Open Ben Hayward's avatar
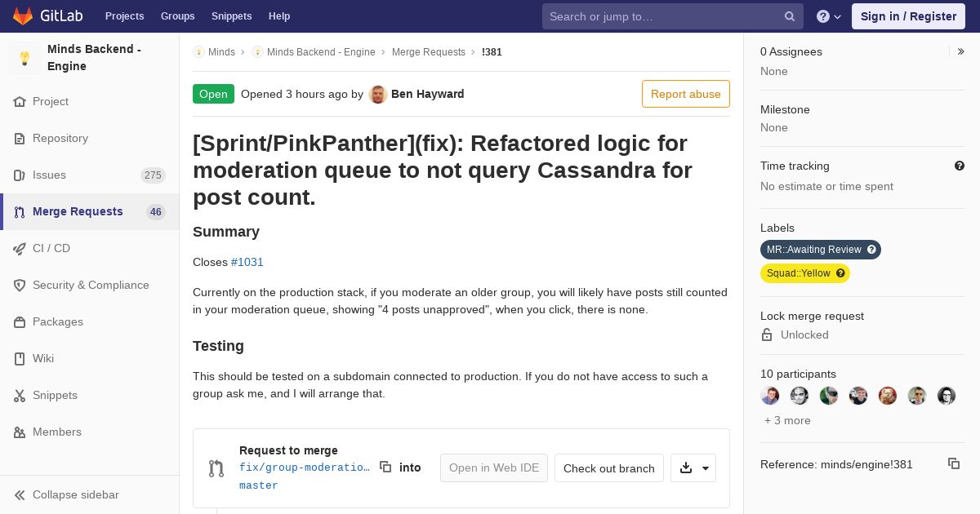The height and width of the screenshot is (514, 980). [x=377, y=94]
